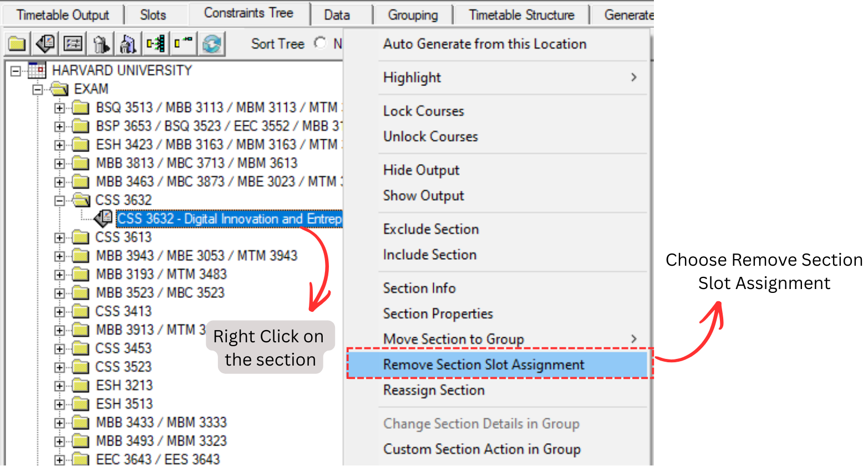Click folder icon beside CSS 3413
868x466 pixels.
click(81, 311)
